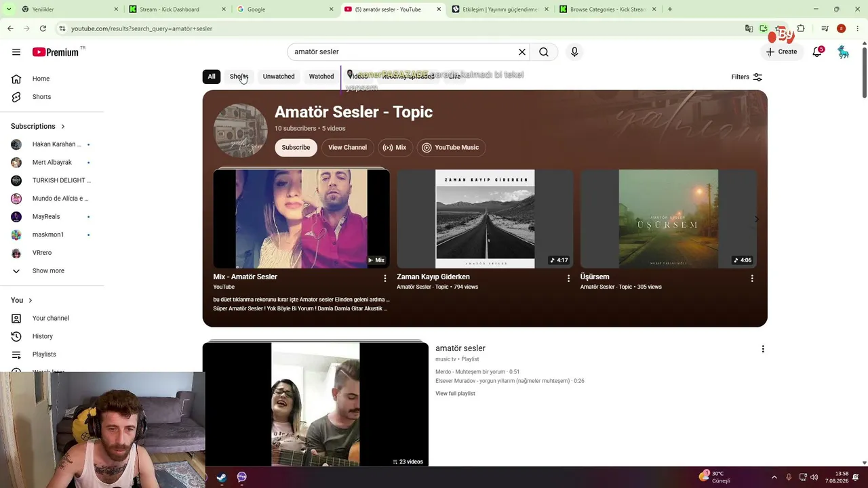
Task: Expand the Subscriptions section
Action: pyautogui.click(x=38, y=126)
